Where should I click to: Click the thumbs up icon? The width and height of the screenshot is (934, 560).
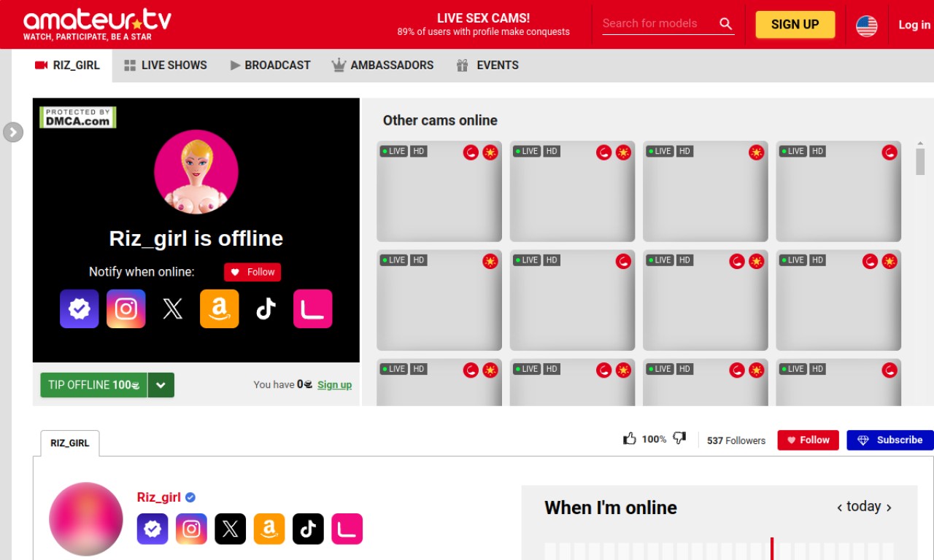click(x=630, y=438)
